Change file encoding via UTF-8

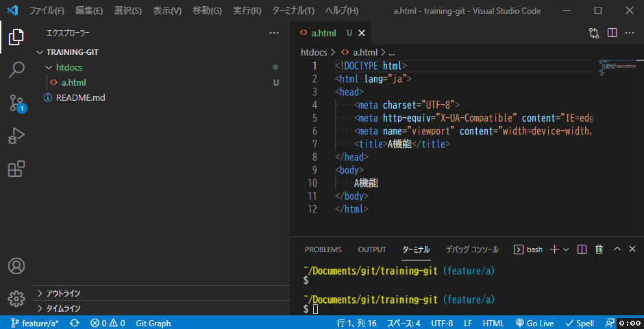point(442,324)
